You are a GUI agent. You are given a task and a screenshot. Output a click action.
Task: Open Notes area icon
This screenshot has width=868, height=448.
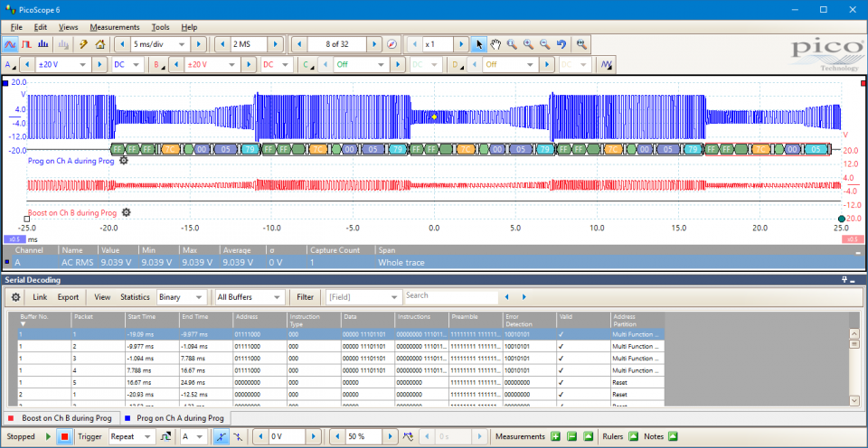pos(673,436)
